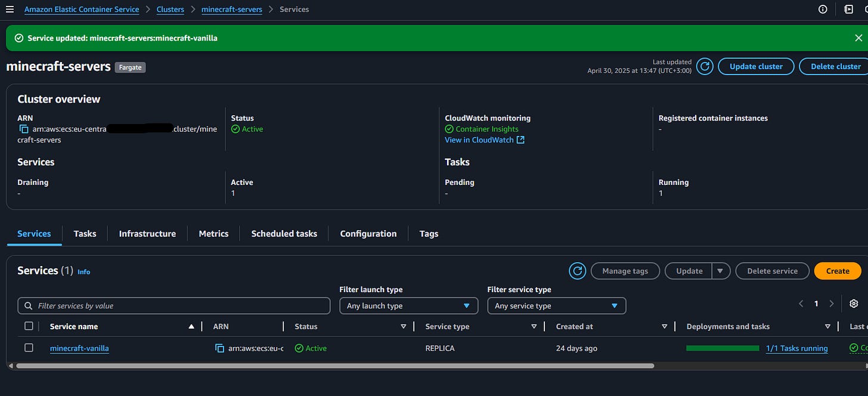Screen dimensions: 868x396
Task: Open the Scheduled tasks tab
Action: [x=284, y=234]
